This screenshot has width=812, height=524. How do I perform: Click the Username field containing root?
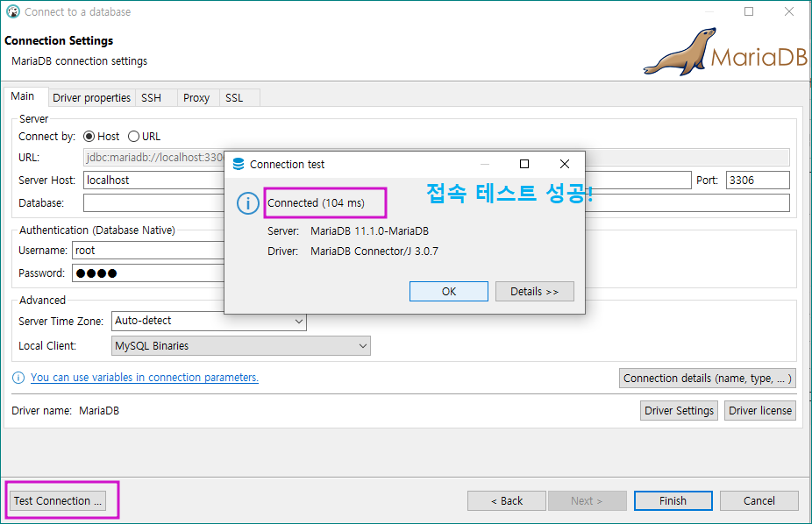(x=148, y=251)
